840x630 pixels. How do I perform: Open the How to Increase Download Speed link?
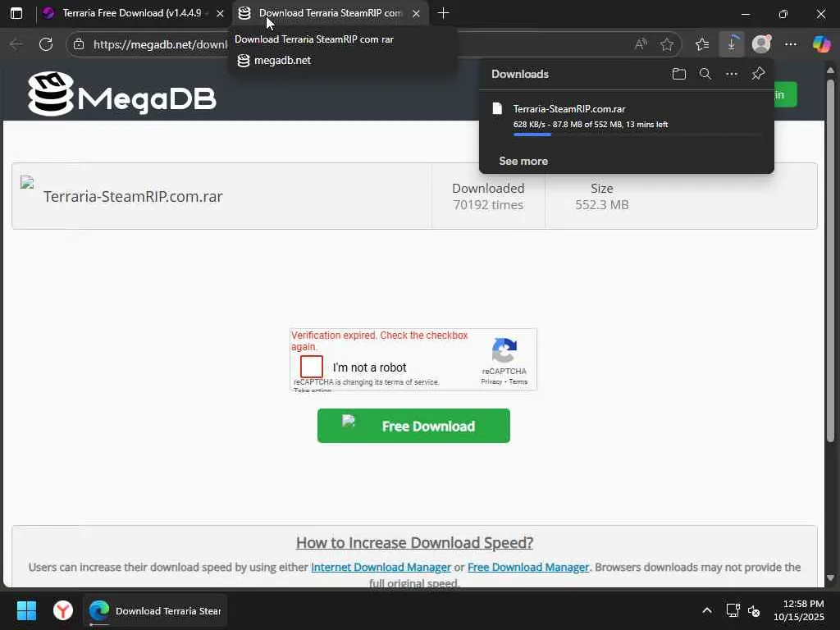point(414,543)
